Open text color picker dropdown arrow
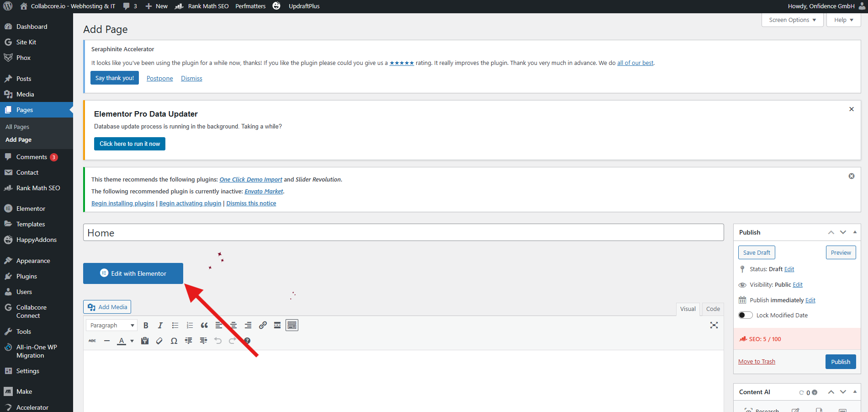 point(132,341)
